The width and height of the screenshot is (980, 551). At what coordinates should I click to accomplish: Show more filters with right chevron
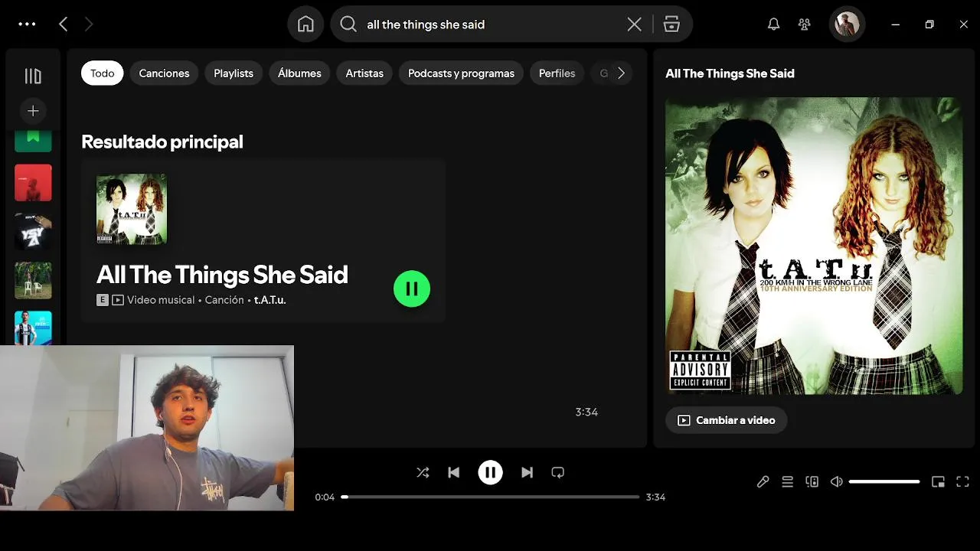point(621,73)
